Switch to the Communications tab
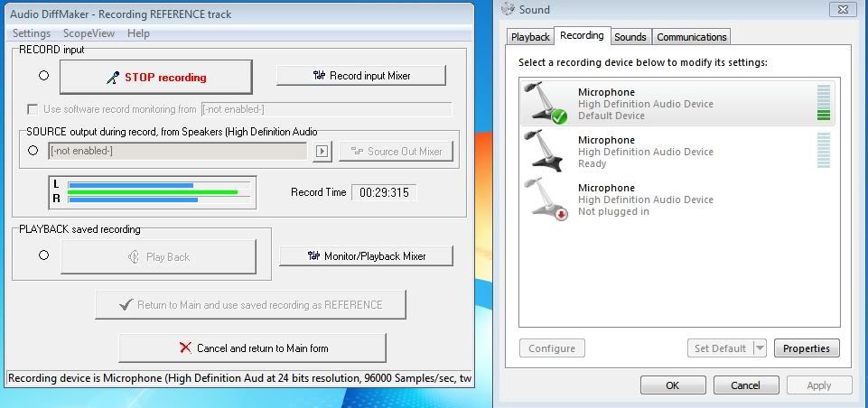 pos(691,37)
